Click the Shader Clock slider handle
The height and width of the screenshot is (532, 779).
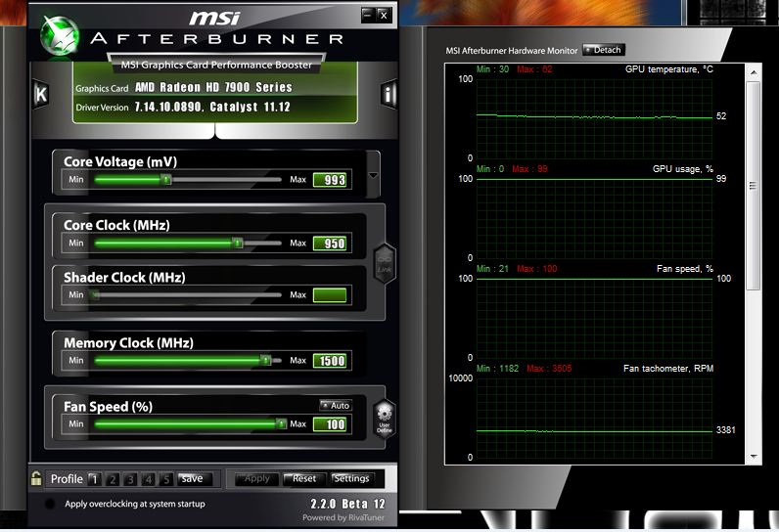point(95,294)
